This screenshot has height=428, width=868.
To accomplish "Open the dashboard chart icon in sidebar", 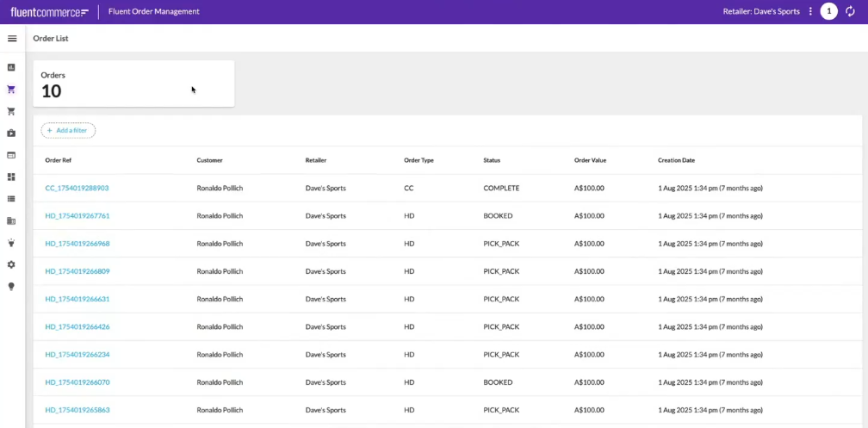I will [x=11, y=67].
